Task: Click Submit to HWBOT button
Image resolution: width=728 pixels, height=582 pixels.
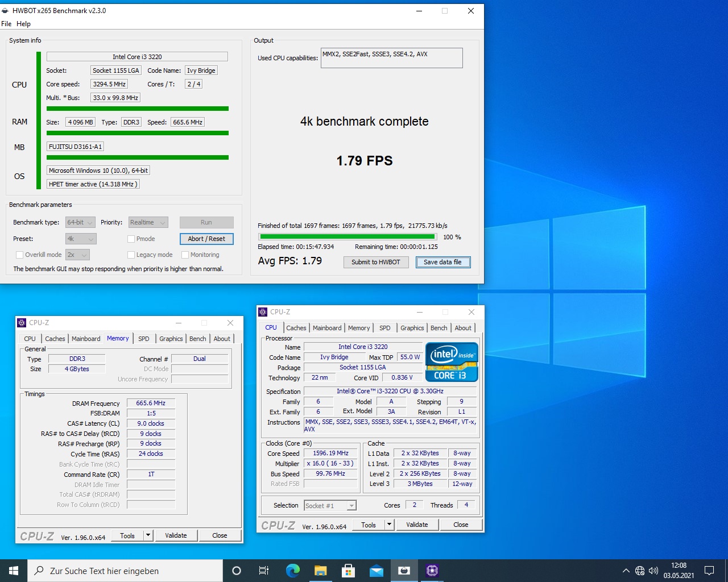Action: tap(376, 262)
